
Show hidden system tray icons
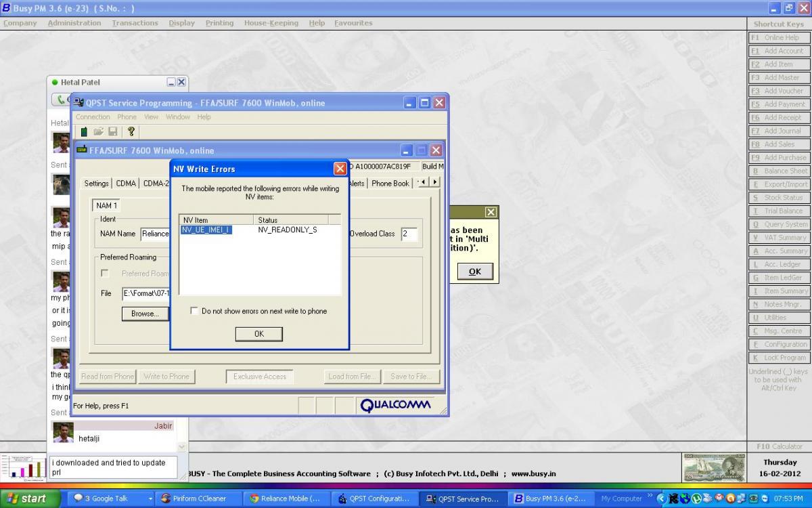click(661, 499)
